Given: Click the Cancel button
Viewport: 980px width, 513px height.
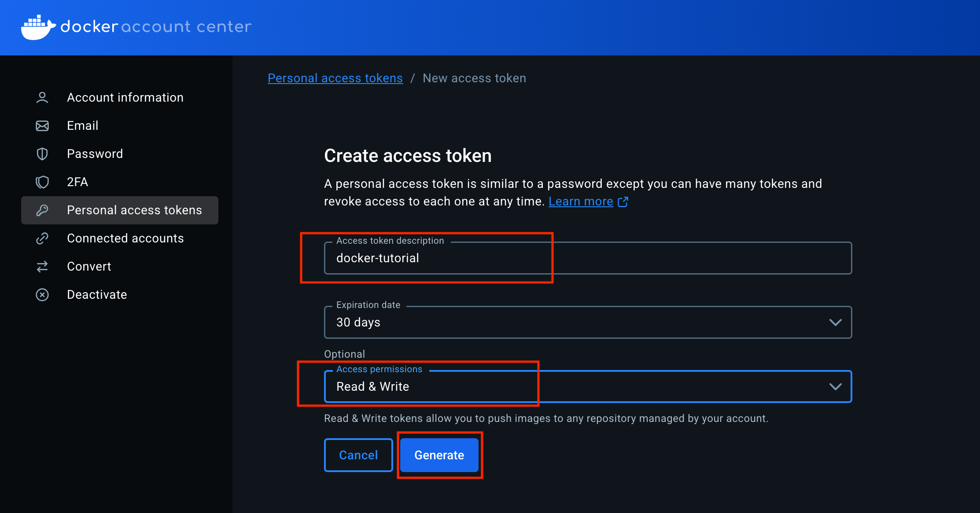Looking at the screenshot, I should tap(358, 455).
